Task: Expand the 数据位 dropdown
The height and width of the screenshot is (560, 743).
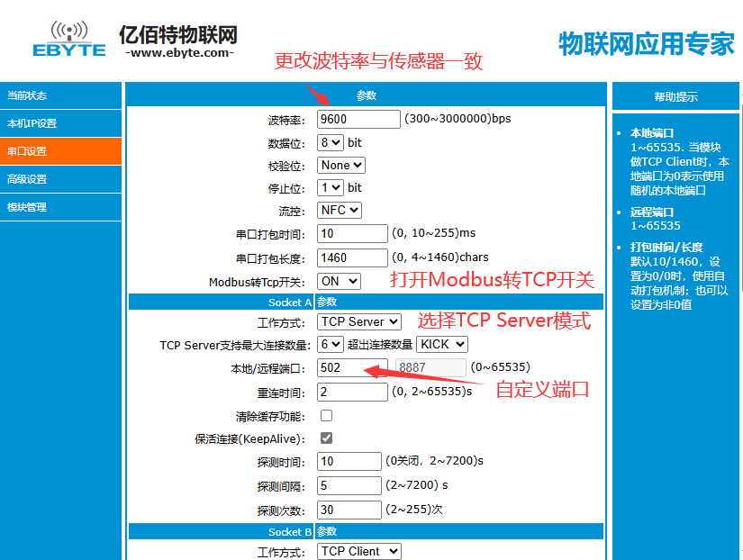Action: pyautogui.click(x=331, y=142)
